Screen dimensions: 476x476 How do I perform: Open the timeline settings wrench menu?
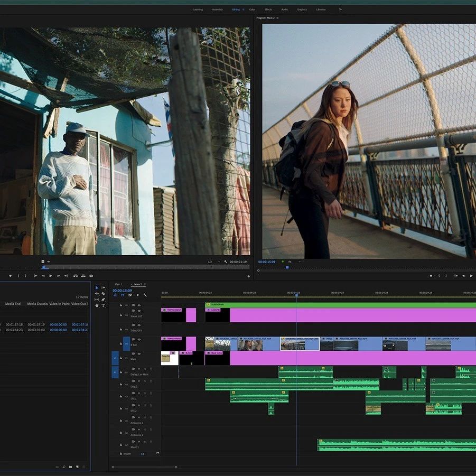coord(145,295)
